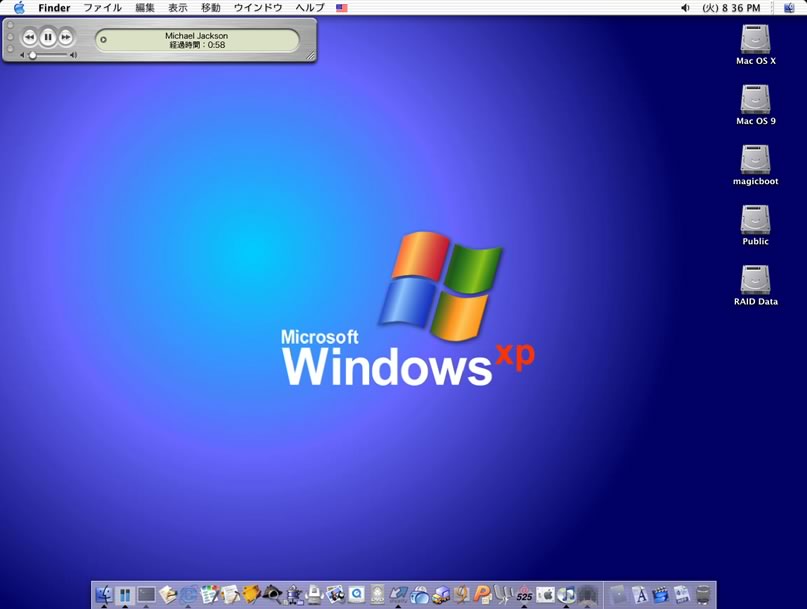Open the gray folder icon after Dock divider
The image size is (807, 609).
point(617,595)
